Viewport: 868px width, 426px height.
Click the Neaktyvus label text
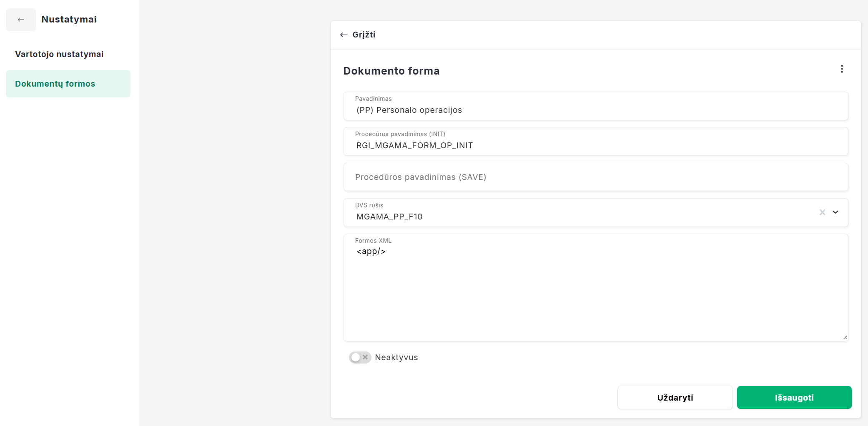(x=396, y=357)
